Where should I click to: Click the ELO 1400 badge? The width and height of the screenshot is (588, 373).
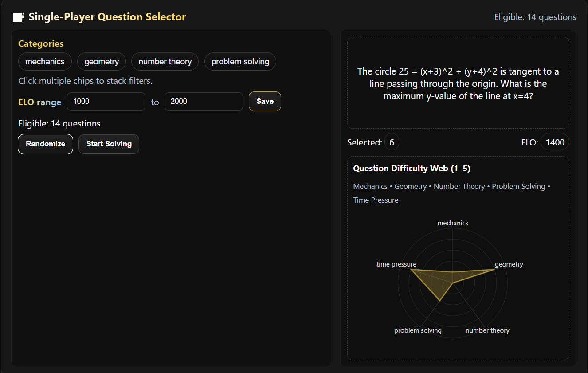pos(555,142)
